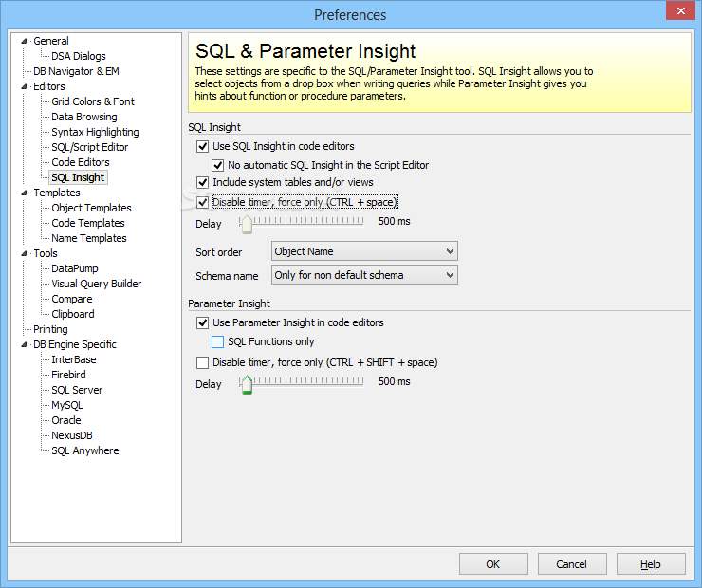Close the Preferences dialog
This screenshot has width=702, height=588.
click(680, 10)
